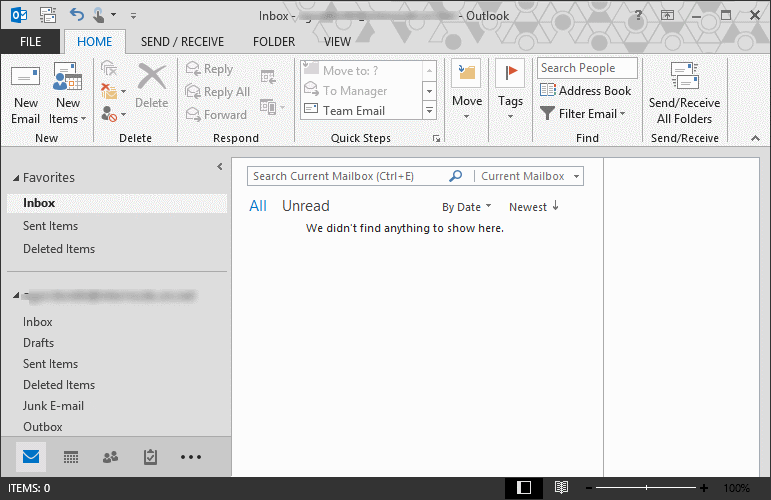Open Customize Quick Access Toolbar dropdown
This screenshot has height=500, width=771.
(133, 16)
